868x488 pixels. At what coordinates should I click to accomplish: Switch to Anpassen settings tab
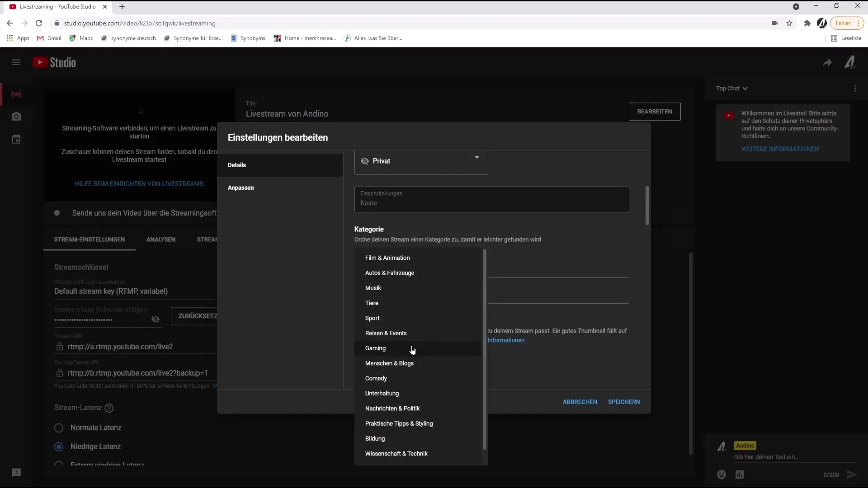[x=241, y=187]
